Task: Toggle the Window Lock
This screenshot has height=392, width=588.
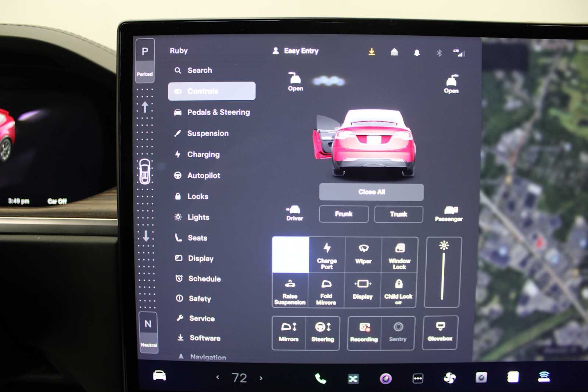Action: (x=399, y=255)
